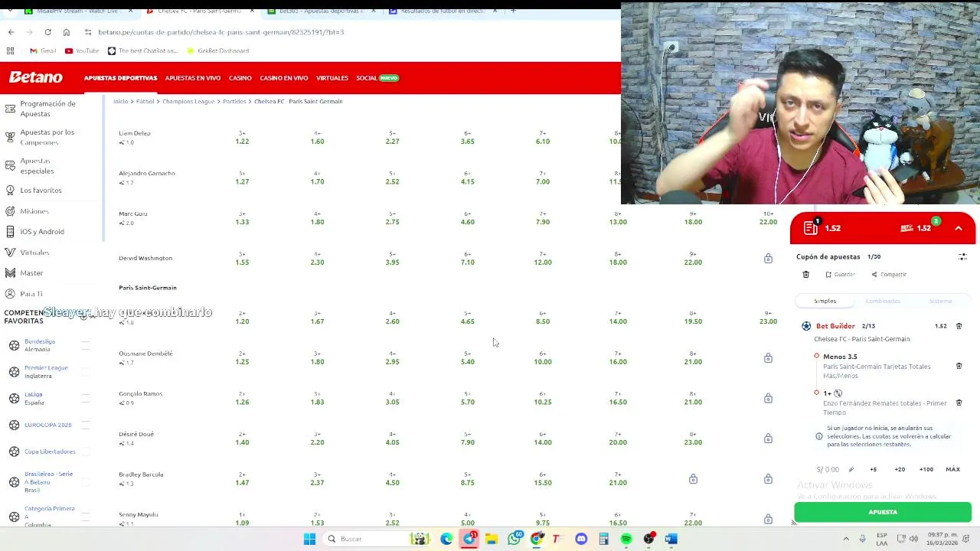Screen dimensions: 980x551
Task: Open Spotify from the taskbar
Action: tap(626, 539)
